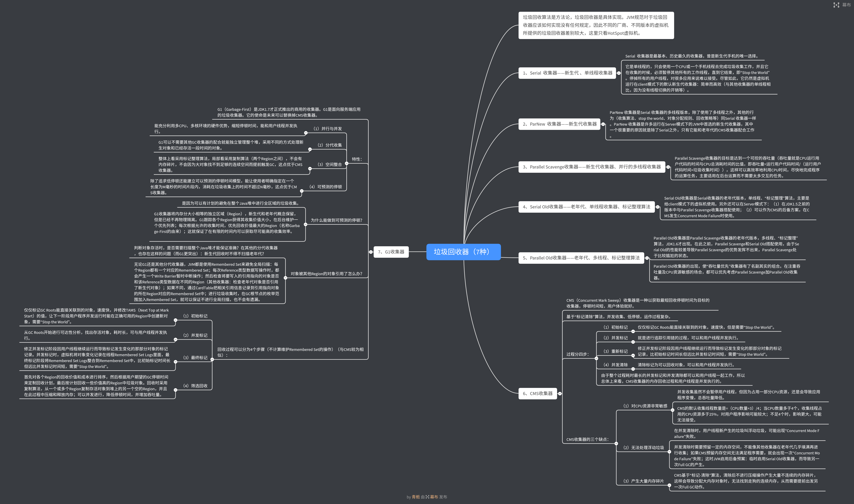The height and width of the screenshot is (504, 854).
Task: Select node 4、Serial Old收集器
Action: 586,207
